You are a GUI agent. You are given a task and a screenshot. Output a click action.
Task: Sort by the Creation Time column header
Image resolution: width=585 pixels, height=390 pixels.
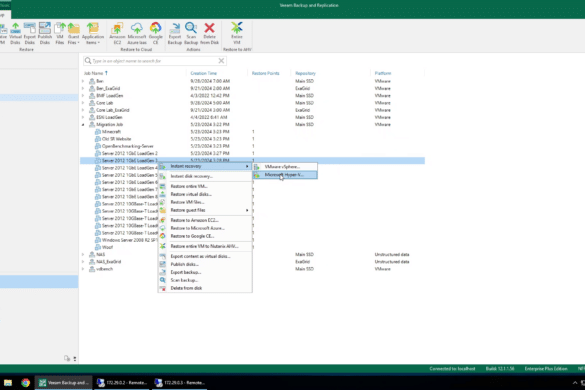point(203,73)
